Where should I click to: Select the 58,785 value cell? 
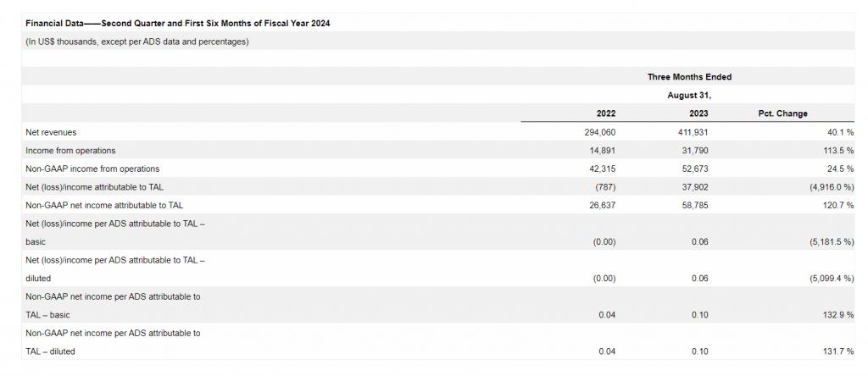click(x=695, y=205)
